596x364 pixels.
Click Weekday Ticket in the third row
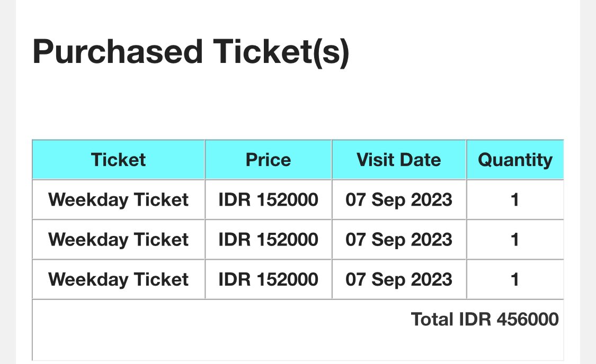click(x=118, y=279)
